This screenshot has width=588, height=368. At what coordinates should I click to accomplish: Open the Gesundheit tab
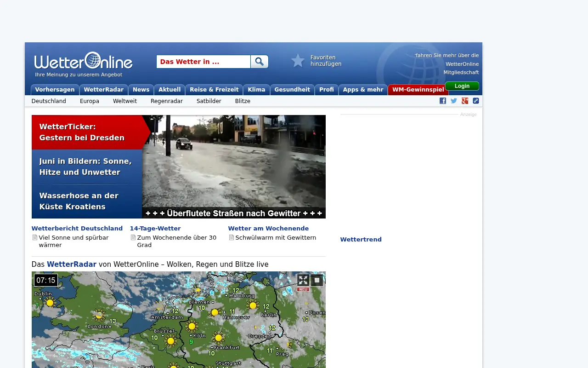tap(292, 90)
